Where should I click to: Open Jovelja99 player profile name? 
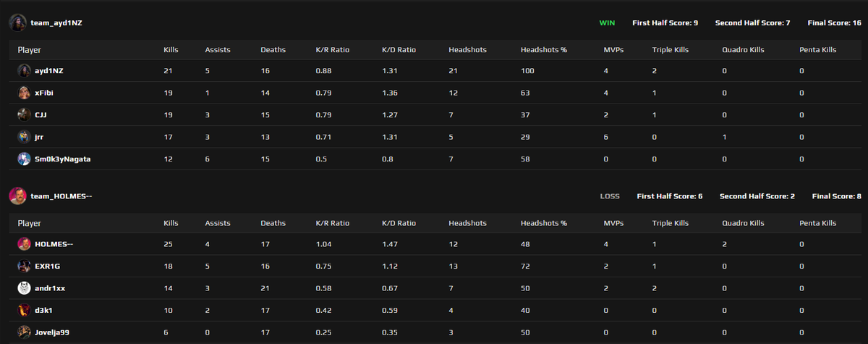click(54, 332)
